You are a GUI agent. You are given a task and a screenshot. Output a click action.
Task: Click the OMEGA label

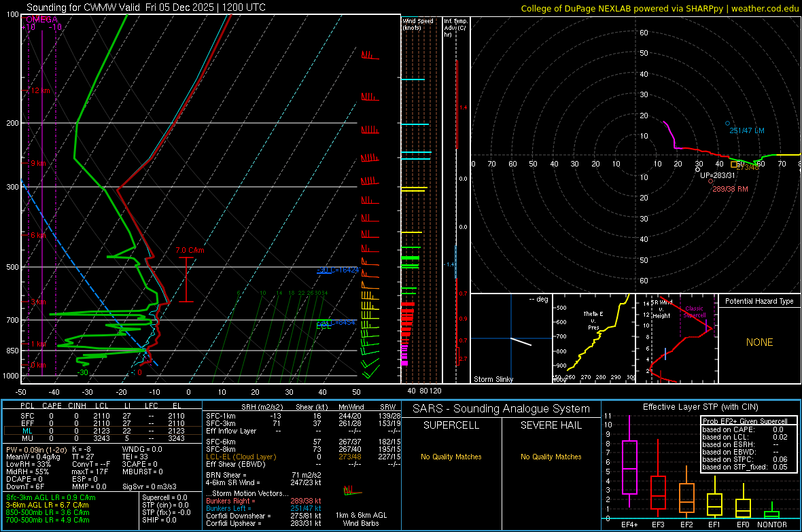pos(41,20)
